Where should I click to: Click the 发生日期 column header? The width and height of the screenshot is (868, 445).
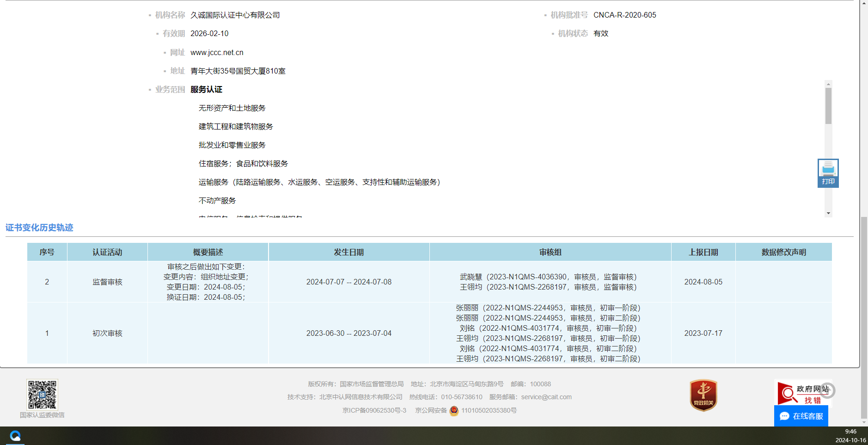point(349,252)
